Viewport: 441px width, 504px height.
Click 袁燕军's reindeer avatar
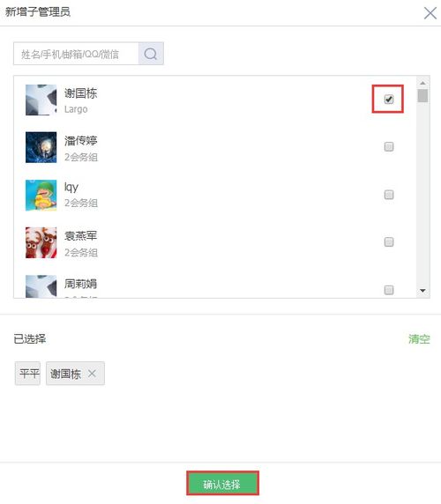click(41, 242)
